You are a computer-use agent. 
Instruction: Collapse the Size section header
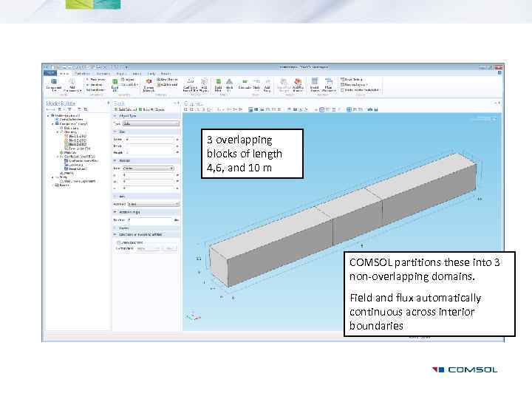point(146,132)
